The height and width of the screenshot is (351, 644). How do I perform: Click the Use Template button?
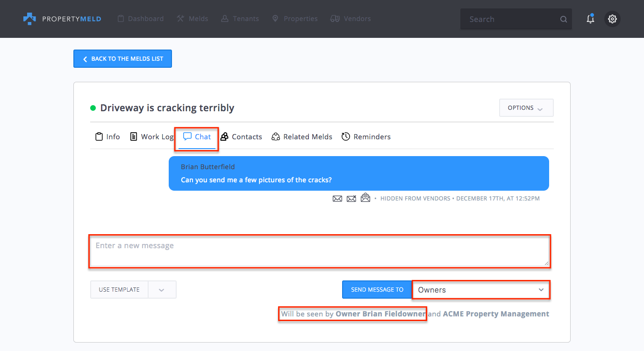coord(119,290)
